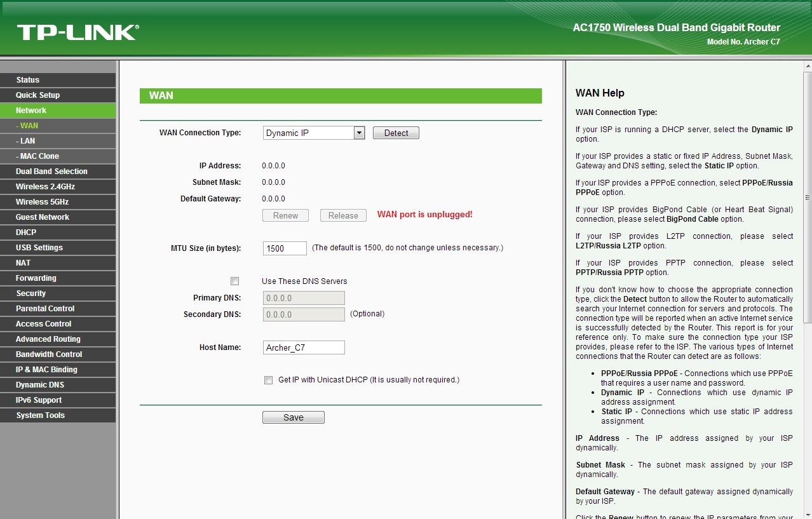812x519 pixels.
Task: Check Get IP with Unicast DHCP
Action: (268, 380)
